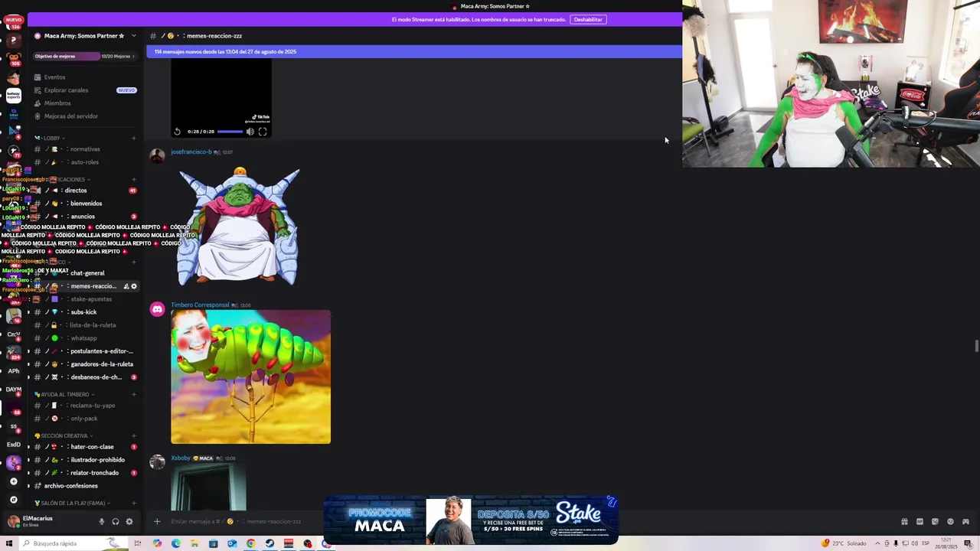Jump to new messages via blue banner
980x551 pixels.
413,52
